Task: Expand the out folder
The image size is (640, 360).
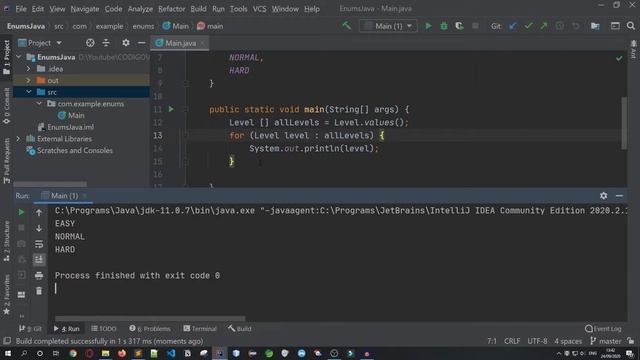Action: click(x=29, y=80)
